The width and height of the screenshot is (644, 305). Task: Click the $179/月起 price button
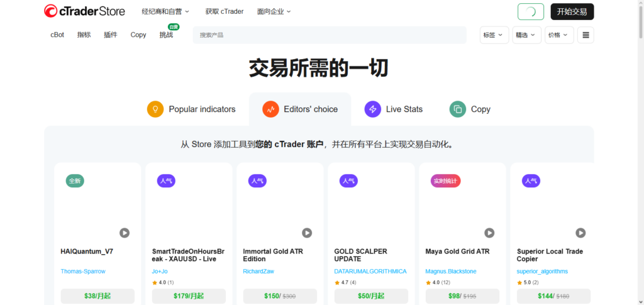coord(189,296)
